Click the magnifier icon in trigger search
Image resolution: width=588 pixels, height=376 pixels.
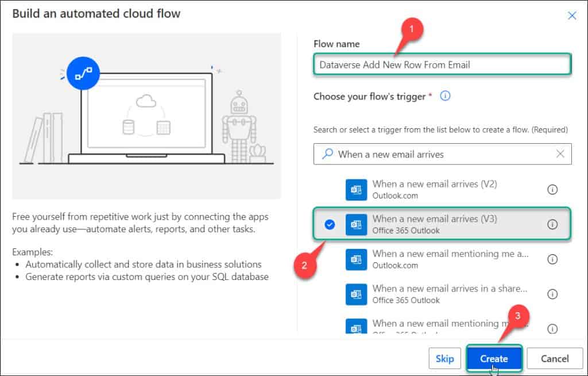[327, 154]
